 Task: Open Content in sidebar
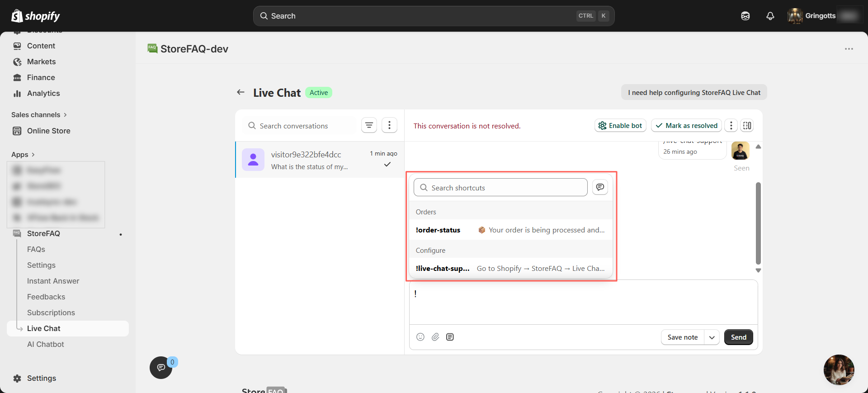(41, 46)
